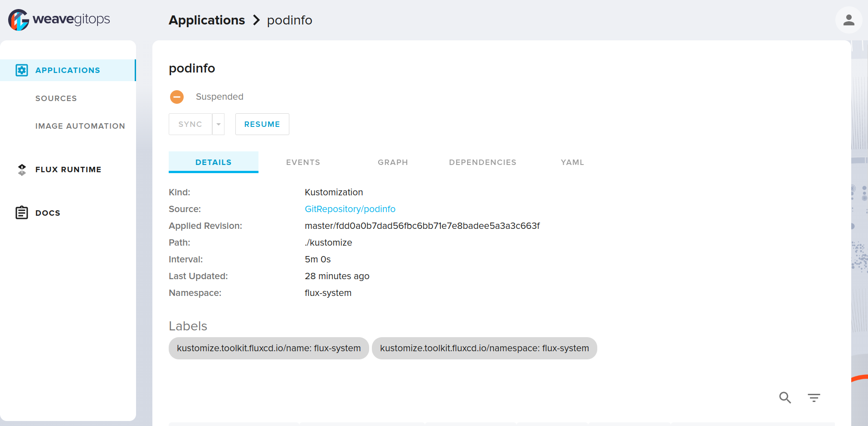The width and height of the screenshot is (868, 426).
Task: Expand the Sync dropdown arrow
Action: tap(219, 124)
